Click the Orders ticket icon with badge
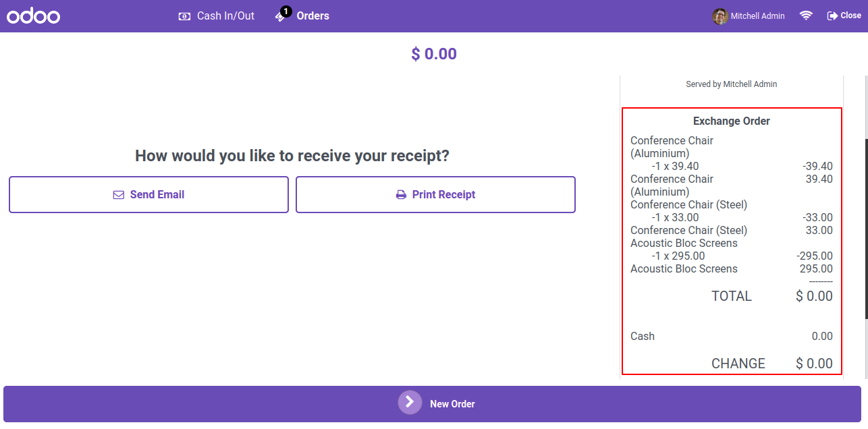 pyautogui.click(x=283, y=15)
